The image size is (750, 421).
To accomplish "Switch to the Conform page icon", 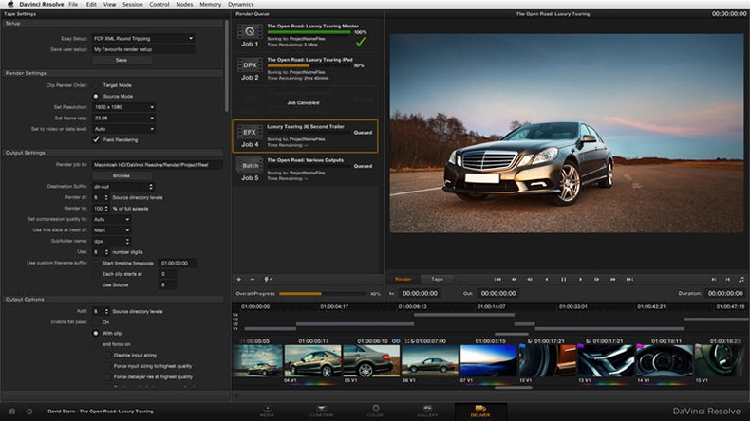I will [320, 410].
